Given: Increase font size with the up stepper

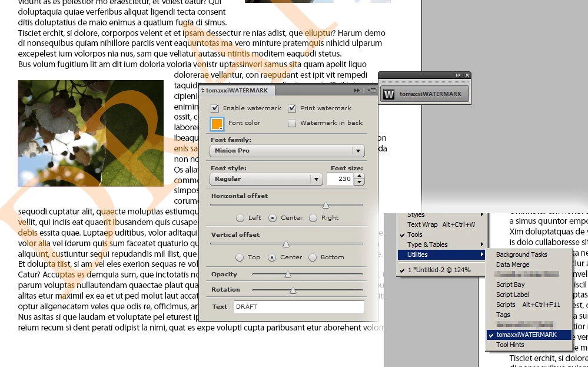Looking at the screenshot, I should tap(359, 176).
